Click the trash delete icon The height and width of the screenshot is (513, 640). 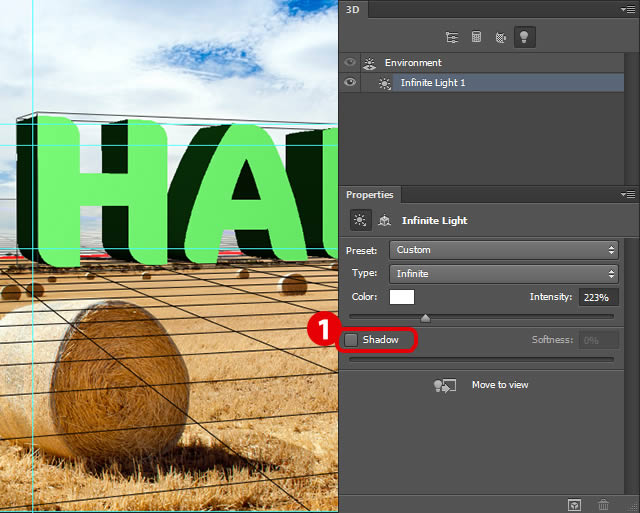tap(603, 505)
